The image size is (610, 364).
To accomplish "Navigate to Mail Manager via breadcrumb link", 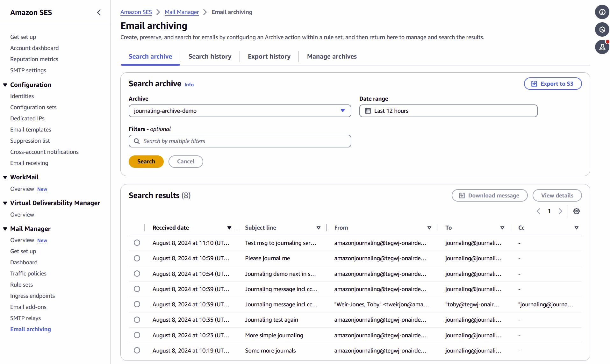I will (x=181, y=12).
